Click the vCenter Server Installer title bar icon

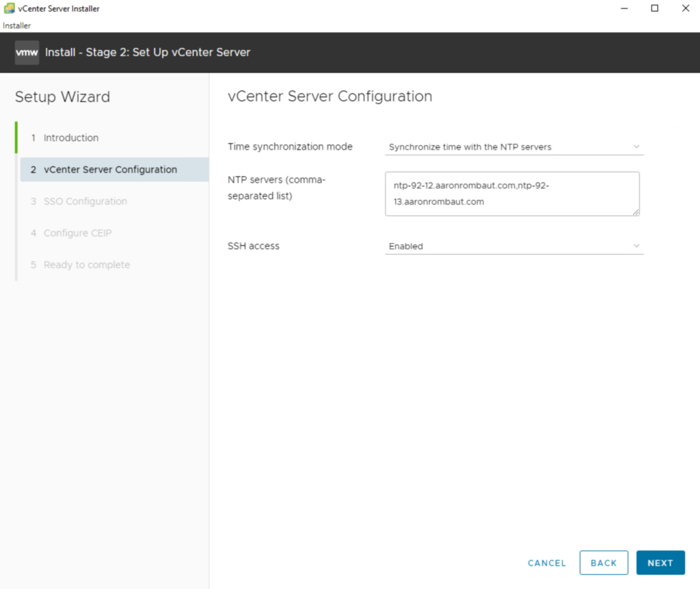click(9, 8)
